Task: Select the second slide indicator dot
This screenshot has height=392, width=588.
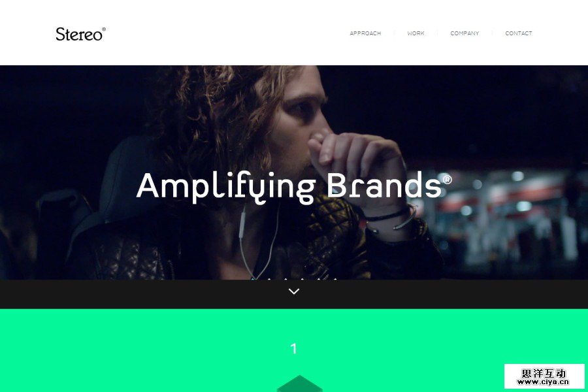Action: [x=269, y=279]
